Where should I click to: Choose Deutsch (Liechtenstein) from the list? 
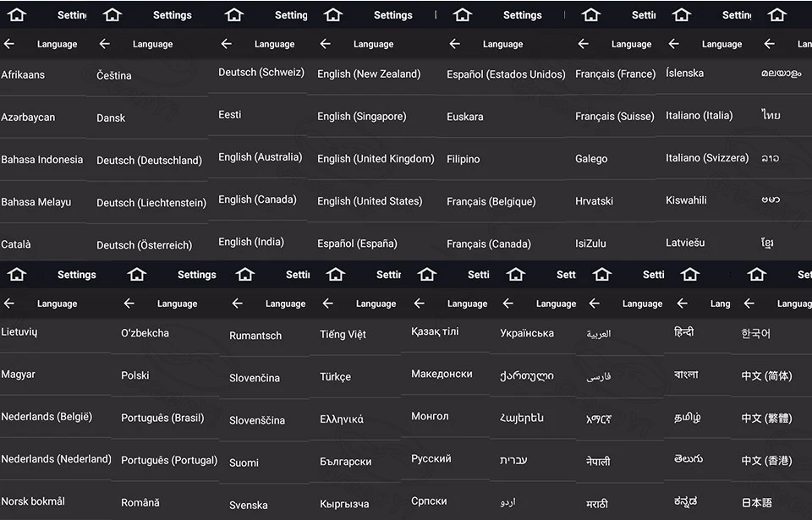coord(151,203)
